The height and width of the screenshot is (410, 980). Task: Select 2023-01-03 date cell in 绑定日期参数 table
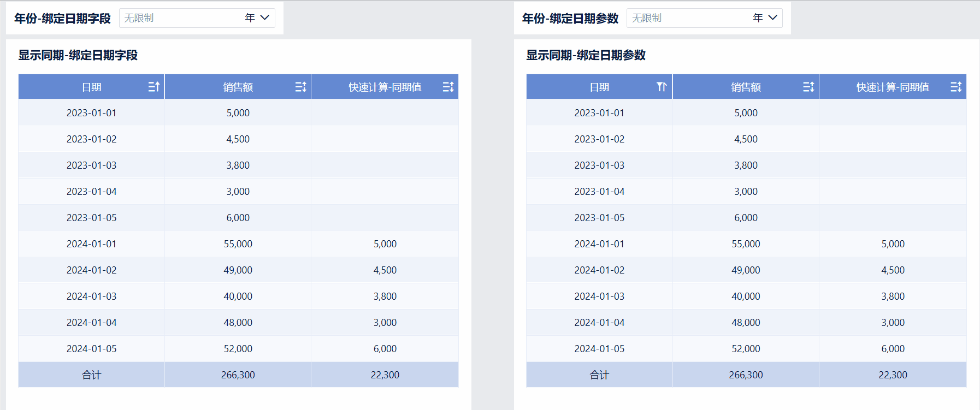(x=599, y=165)
